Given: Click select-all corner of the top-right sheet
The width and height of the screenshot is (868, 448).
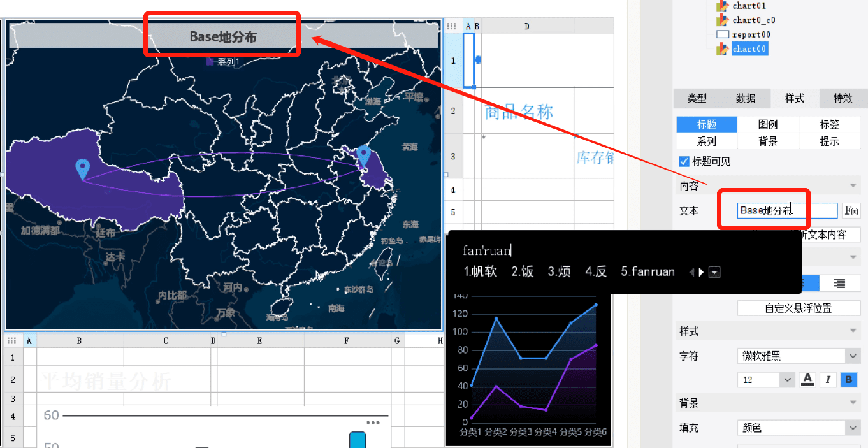Looking at the screenshot, I should (452, 26).
